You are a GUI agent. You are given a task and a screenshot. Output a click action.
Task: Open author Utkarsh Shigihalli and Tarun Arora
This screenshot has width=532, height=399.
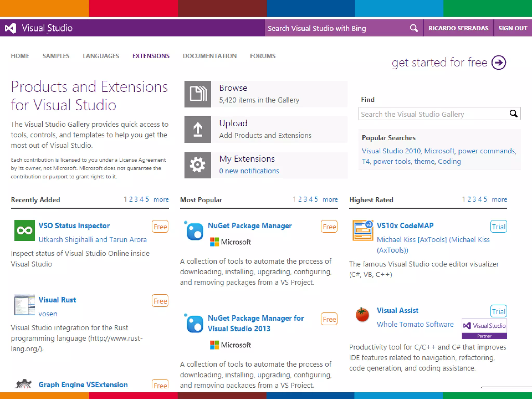point(92,240)
